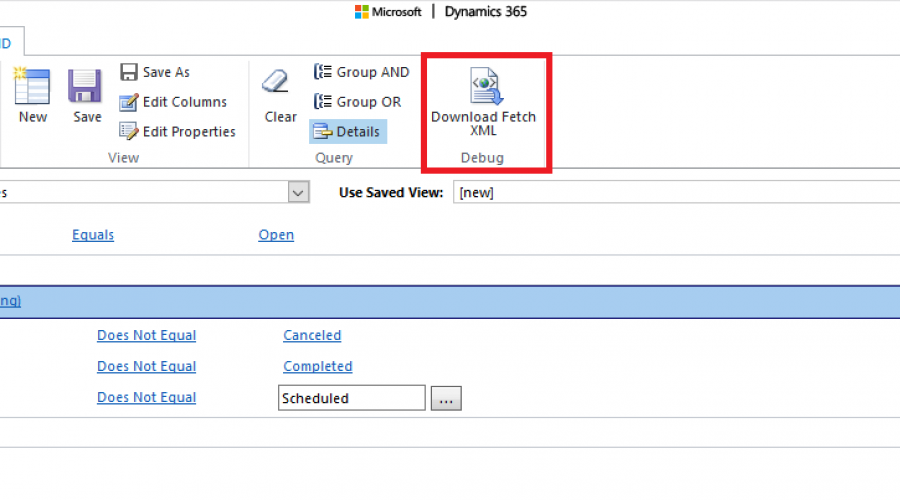
Task: Click the Canceled value link
Action: tap(312, 335)
